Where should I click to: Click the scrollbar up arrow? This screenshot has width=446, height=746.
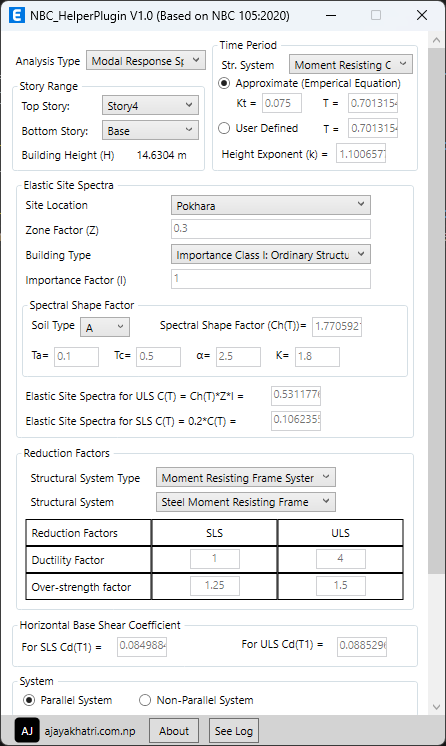[436, 40]
